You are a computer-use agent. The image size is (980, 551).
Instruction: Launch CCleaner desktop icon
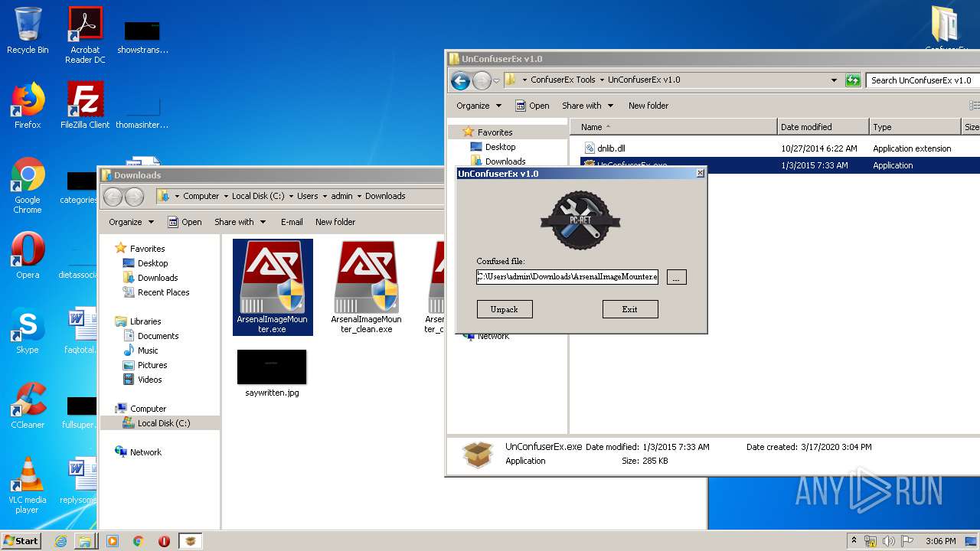(28, 405)
